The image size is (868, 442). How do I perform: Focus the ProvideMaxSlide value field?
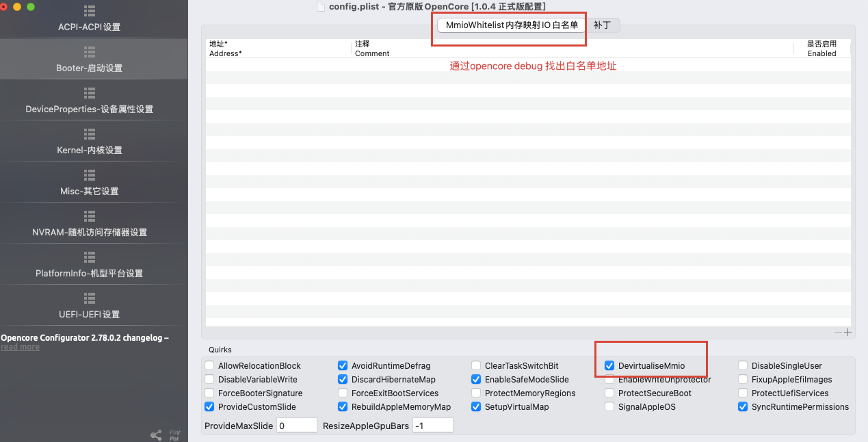point(297,426)
